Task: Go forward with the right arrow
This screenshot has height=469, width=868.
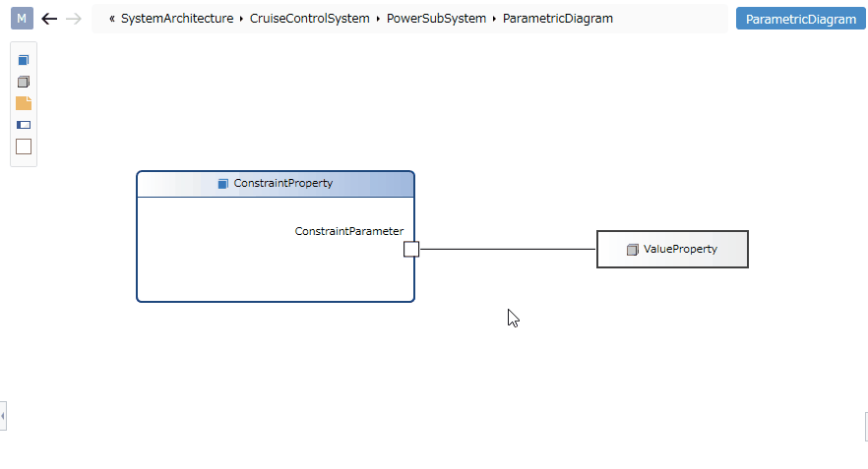Action: coord(74,19)
